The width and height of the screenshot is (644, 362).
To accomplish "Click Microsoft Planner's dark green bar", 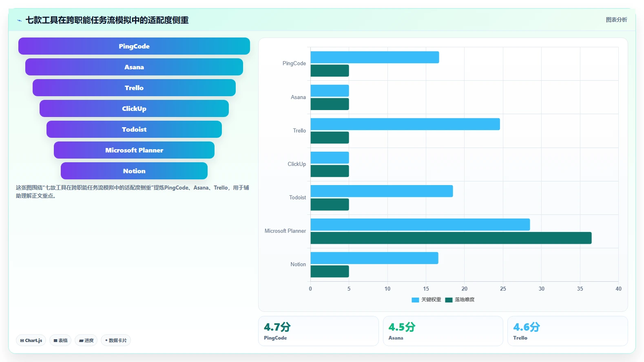I will 451,238.
